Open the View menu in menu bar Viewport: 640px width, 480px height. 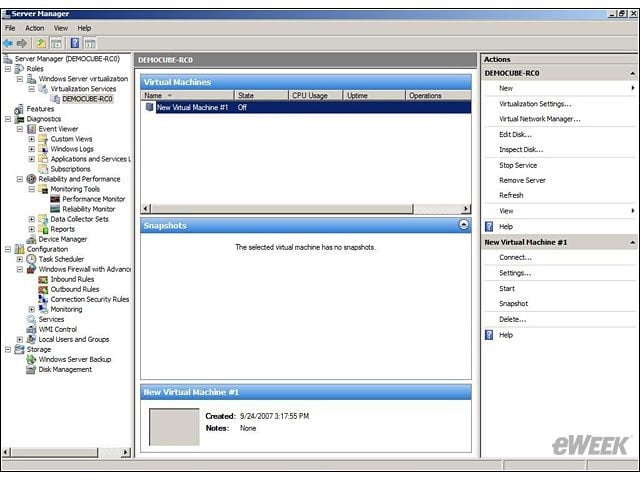coord(61,28)
